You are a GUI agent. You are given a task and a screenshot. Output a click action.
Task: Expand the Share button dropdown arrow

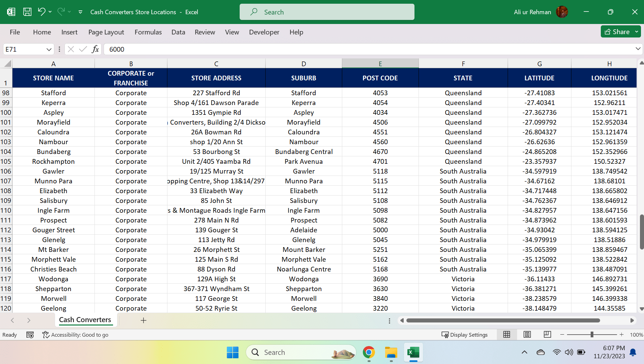(x=637, y=32)
